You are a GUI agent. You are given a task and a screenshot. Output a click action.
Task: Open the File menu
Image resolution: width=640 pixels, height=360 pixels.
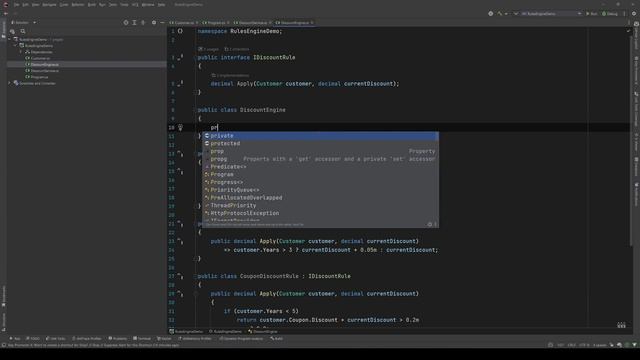click(17, 4)
